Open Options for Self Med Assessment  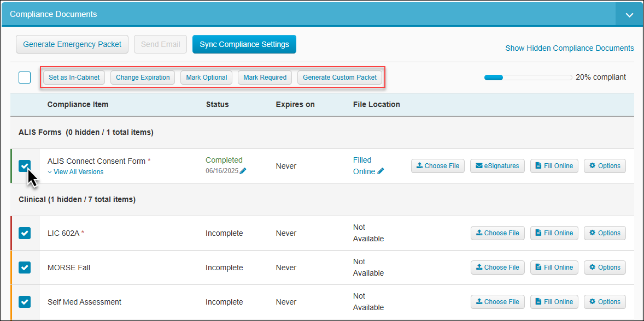coord(605,302)
